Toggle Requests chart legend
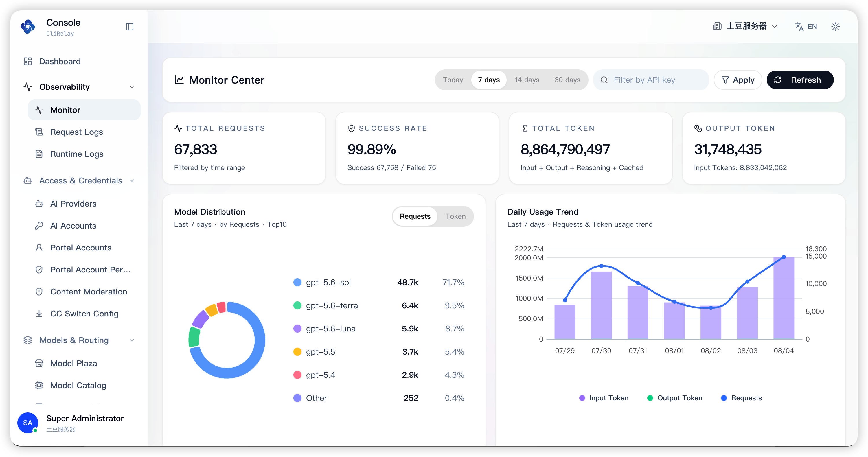This screenshot has height=457, width=868. 741,398
